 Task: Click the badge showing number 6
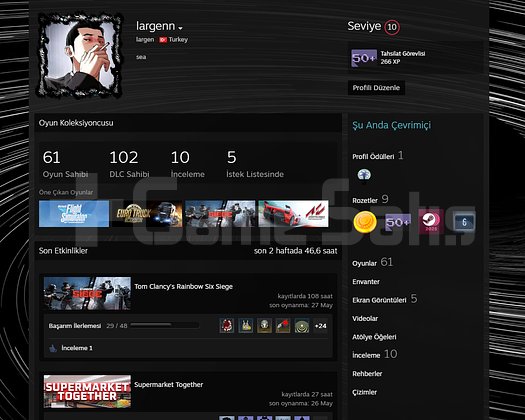464,222
